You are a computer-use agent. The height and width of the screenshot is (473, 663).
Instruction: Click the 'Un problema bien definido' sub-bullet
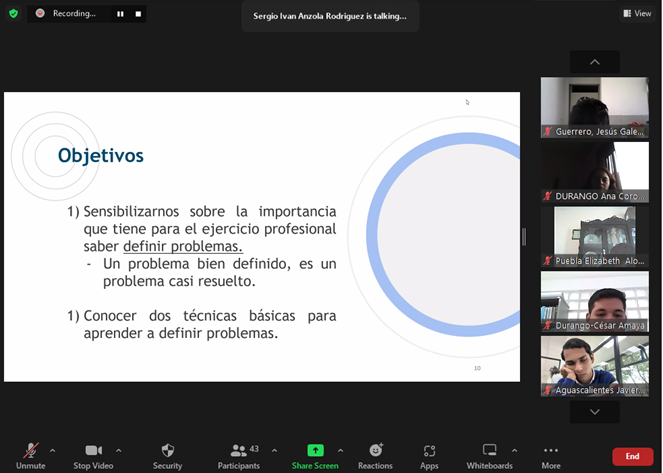tap(211, 272)
